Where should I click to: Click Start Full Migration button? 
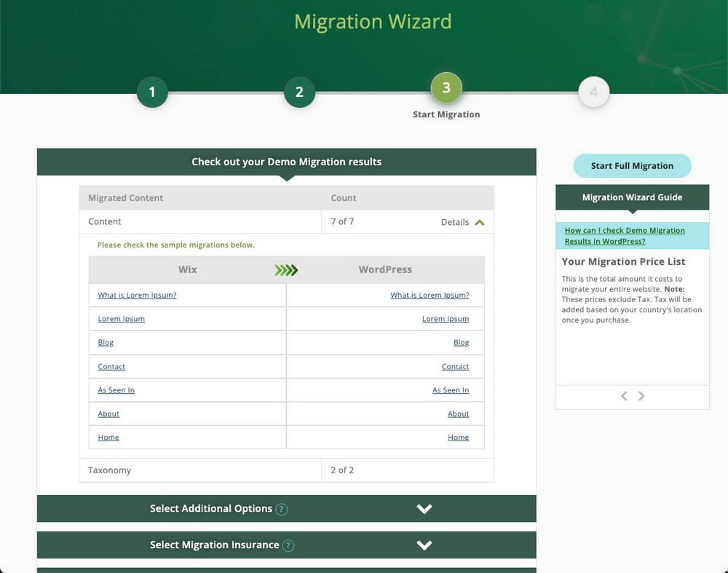coord(633,166)
